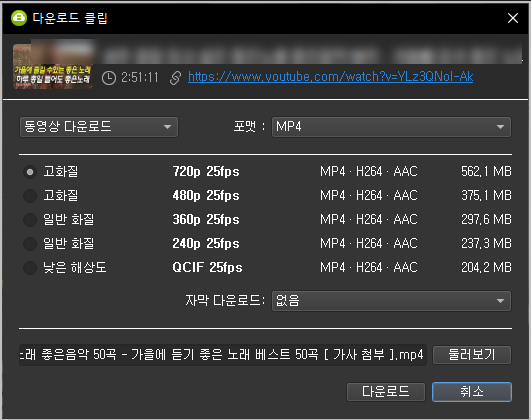Select the 720p 25fps 고화질 radio button
The width and height of the screenshot is (531, 420).
click(x=30, y=172)
